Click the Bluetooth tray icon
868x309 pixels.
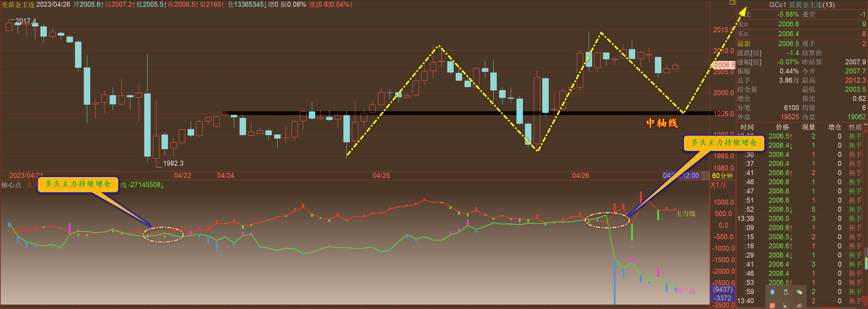click(772, 292)
